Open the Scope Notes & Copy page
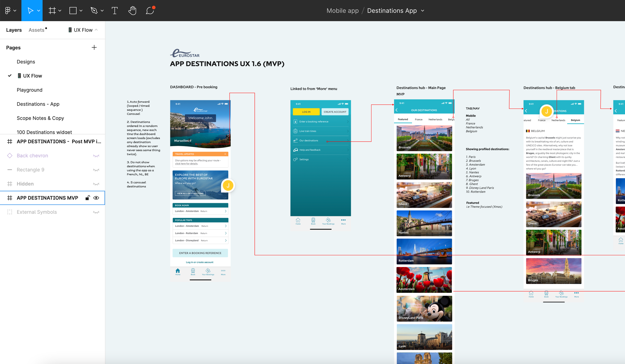 (40, 118)
